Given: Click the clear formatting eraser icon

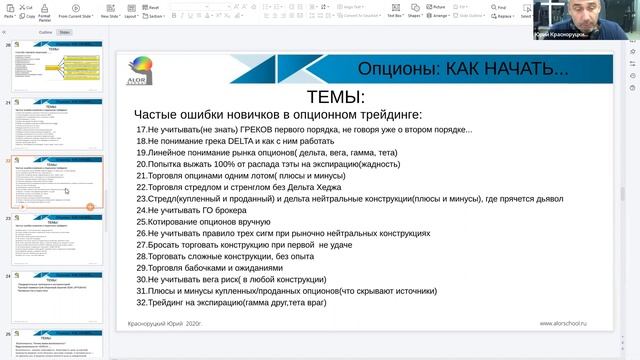Looking at the screenshot, I should click(x=254, y=7).
